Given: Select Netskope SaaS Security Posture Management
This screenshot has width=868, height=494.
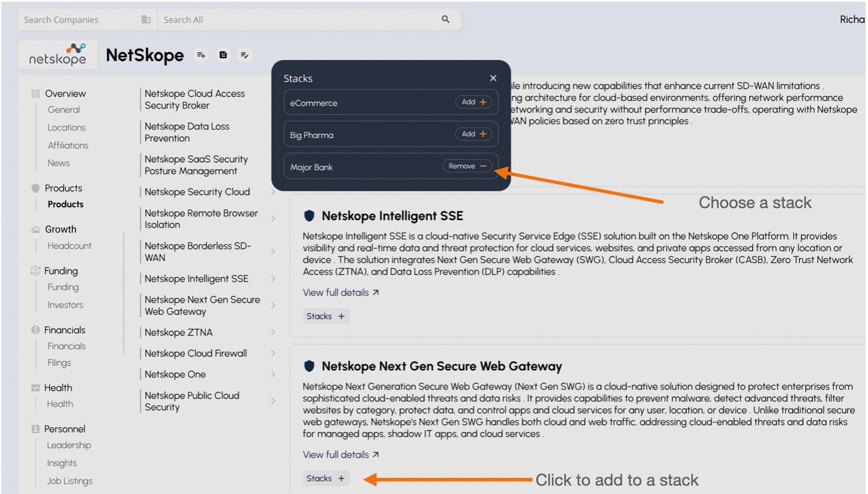Looking at the screenshot, I should tap(196, 165).
